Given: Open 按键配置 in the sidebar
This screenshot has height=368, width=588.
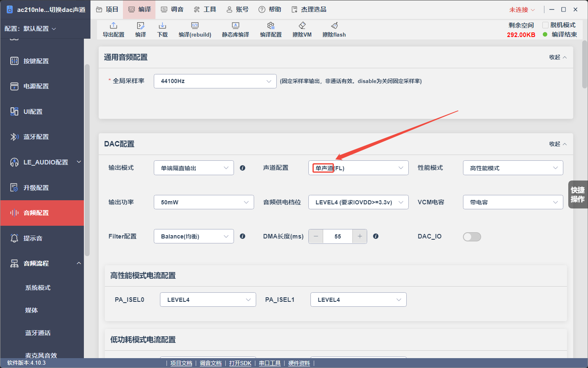Looking at the screenshot, I should click(42, 61).
